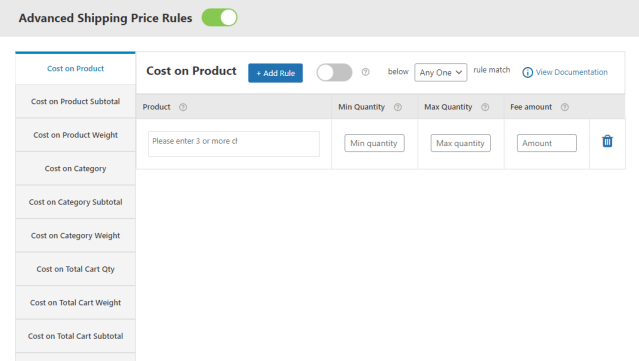Select Cost on Total Cart Qty tab
Viewport: 639px width, 361px height.
click(x=75, y=269)
